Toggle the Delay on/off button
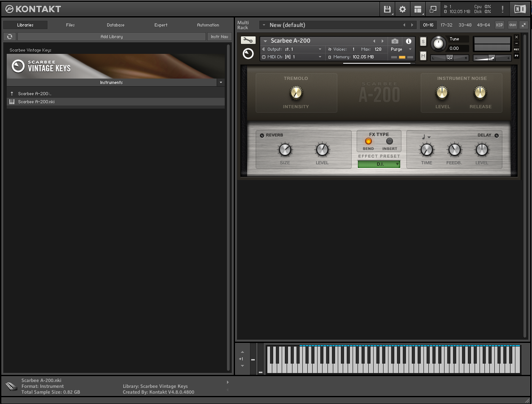The image size is (532, 404). (x=497, y=136)
